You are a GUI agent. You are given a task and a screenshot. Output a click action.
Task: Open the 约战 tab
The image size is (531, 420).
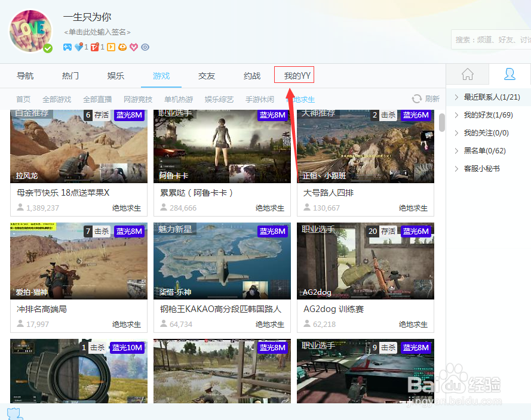tap(252, 76)
